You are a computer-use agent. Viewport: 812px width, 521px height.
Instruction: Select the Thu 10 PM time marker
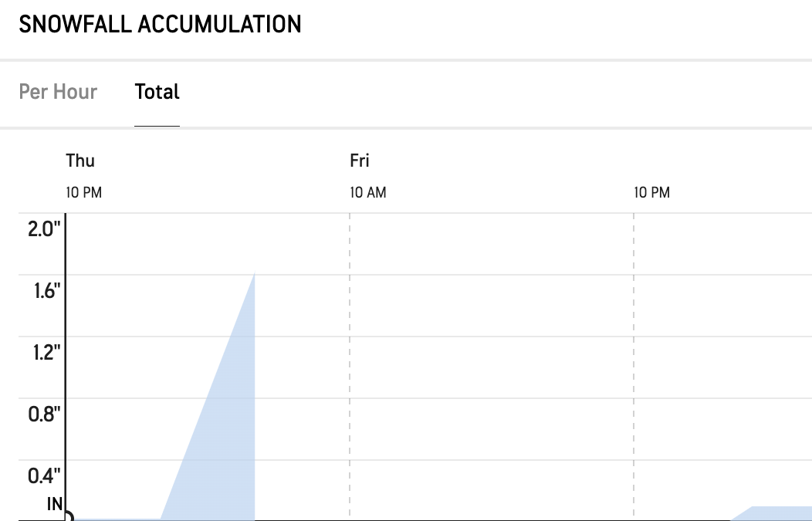(x=84, y=193)
